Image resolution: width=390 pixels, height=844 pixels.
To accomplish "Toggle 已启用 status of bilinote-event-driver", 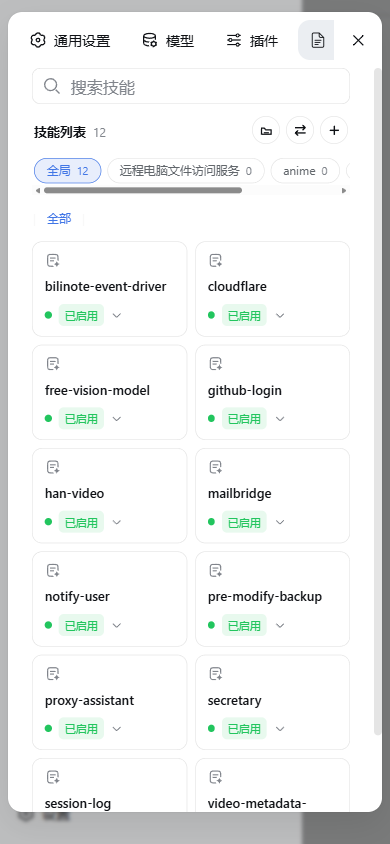I will tap(81, 315).
